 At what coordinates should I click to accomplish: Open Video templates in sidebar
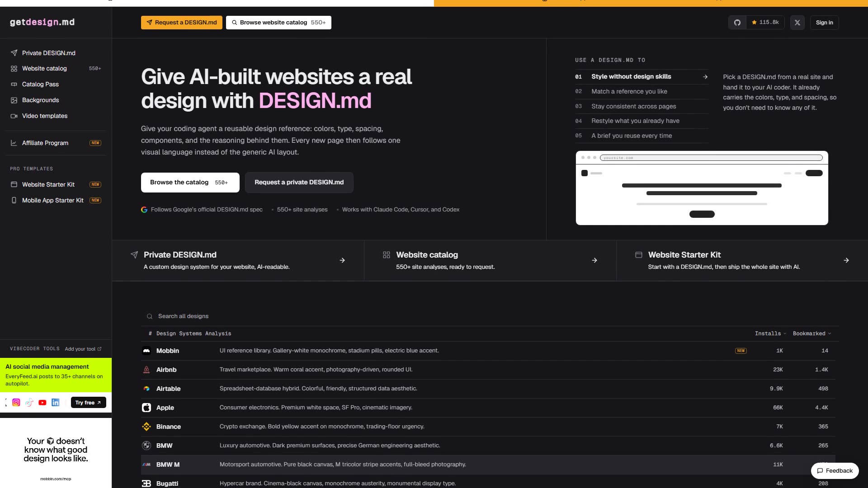[x=56, y=116]
